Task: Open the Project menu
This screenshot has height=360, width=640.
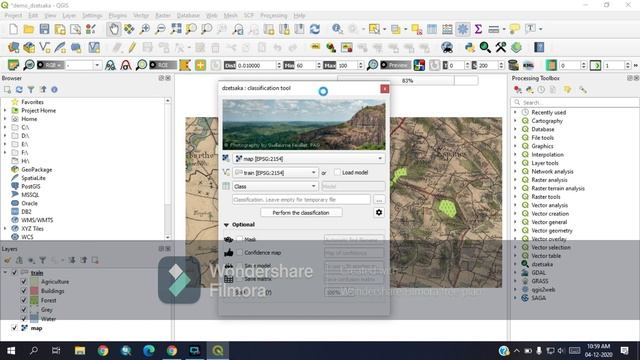Action: [x=13, y=16]
